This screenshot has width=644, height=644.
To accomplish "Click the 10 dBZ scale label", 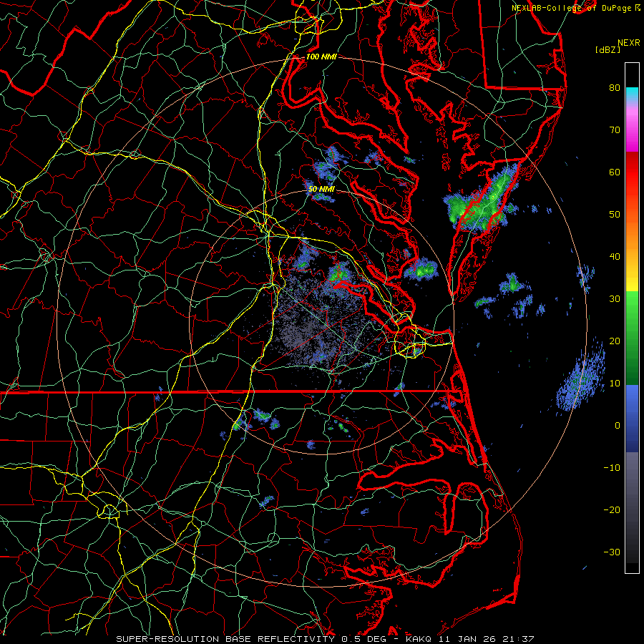I will click(615, 384).
